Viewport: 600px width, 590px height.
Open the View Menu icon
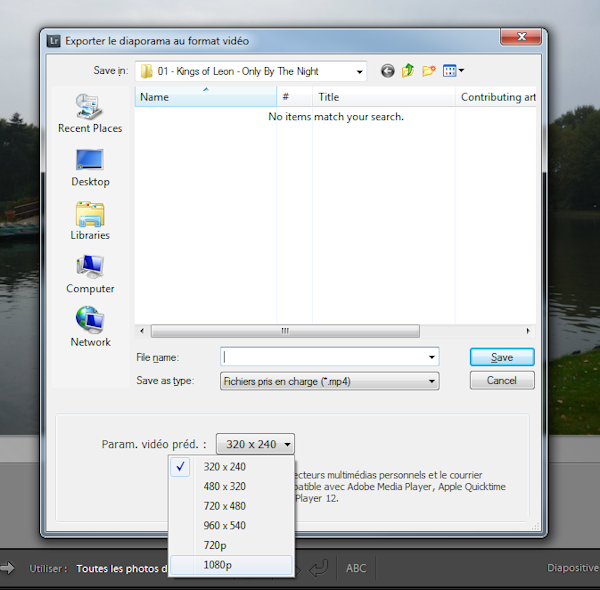454,71
